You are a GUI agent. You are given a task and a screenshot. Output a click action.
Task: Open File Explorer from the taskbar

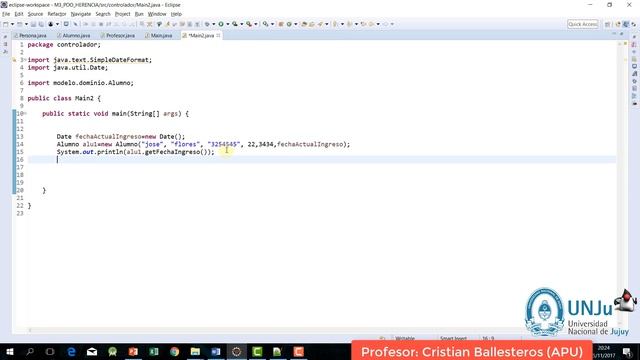(x=195, y=351)
